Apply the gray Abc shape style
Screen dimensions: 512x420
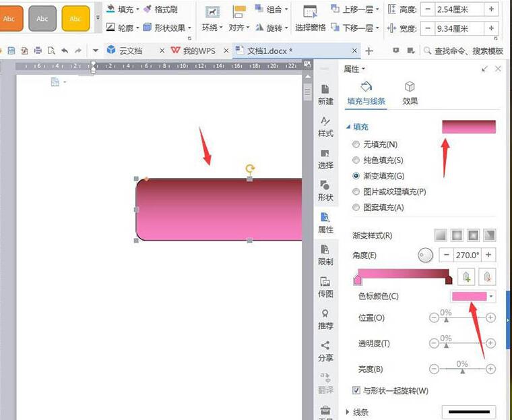click(x=42, y=19)
